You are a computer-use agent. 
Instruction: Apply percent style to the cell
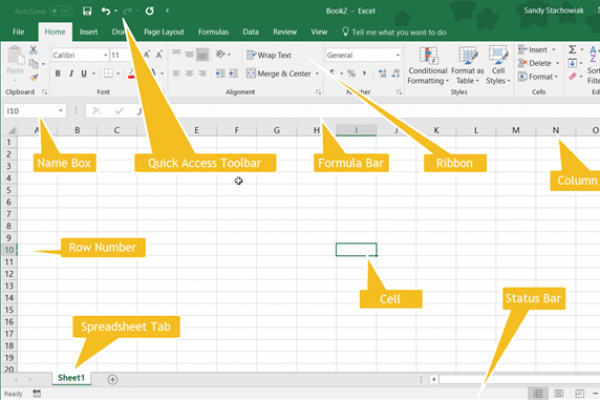tap(349, 73)
